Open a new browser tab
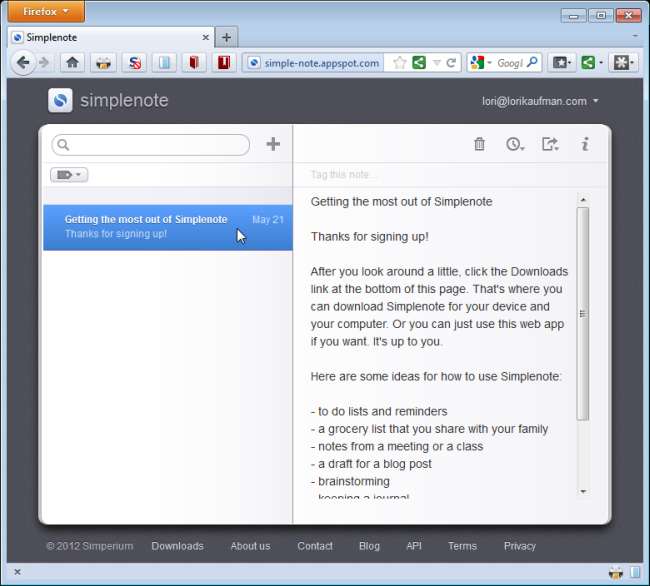This screenshot has width=650, height=586. (x=226, y=38)
